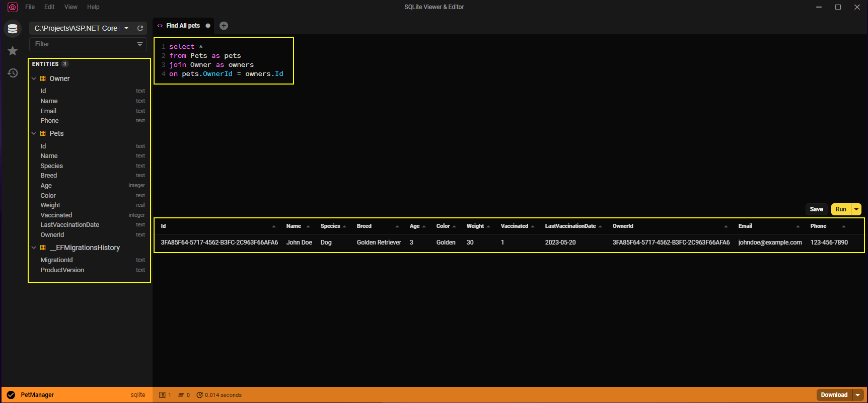The width and height of the screenshot is (868, 403).
Task: Click the Golden Retriever cell in results
Action: point(379,243)
